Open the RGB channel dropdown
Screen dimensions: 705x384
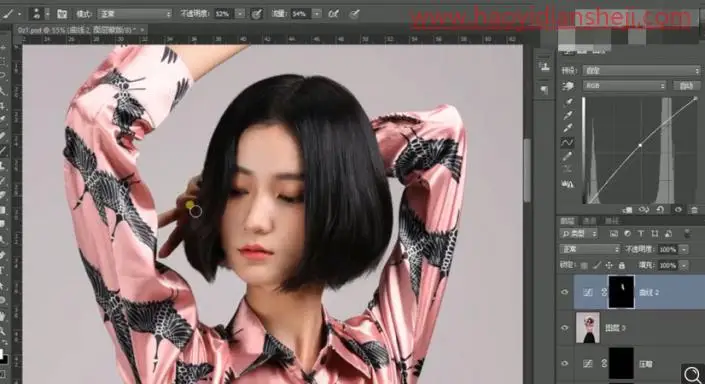(x=624, y=85)
